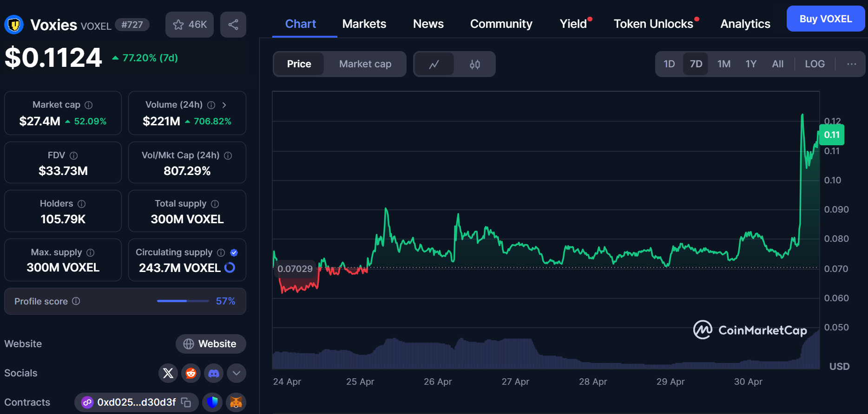This screenshot has height=414, width=868.
Task: Add Voxies to watchlist with star button
Action: (x=189, y=25)
